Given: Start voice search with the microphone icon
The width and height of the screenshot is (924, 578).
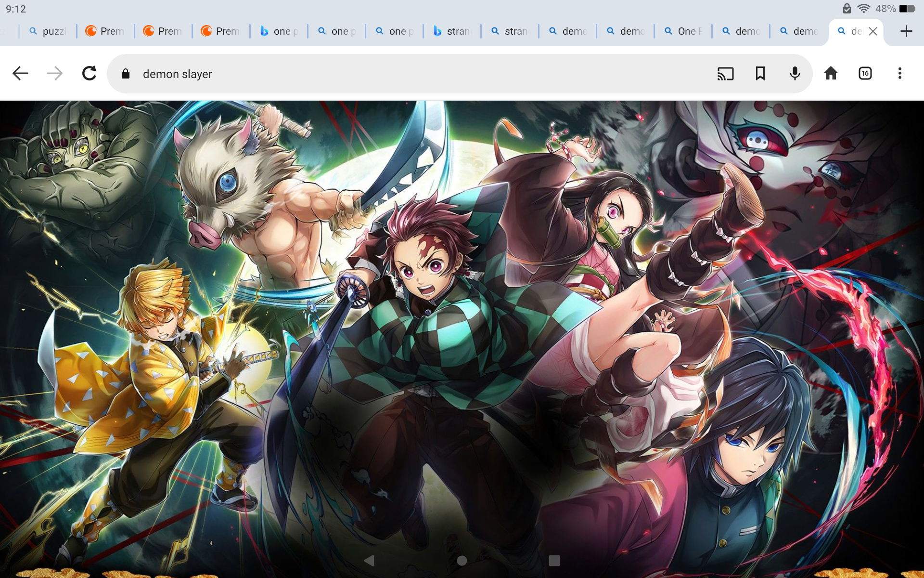Looking at the screenshot, I should 795,74.
